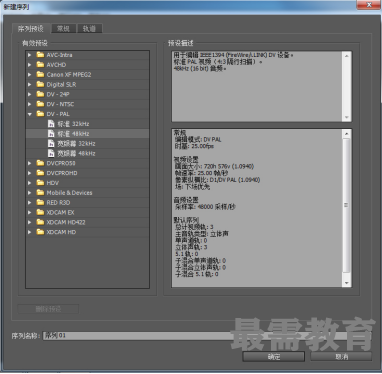382x374 pixels.
Task: Confirm with the 确定 button
Action: (x=274, y=357)
